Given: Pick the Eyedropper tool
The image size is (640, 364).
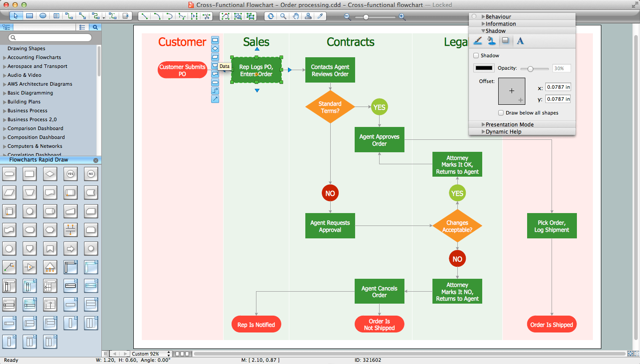Looking at the screenshot, I should pos(320,16).
